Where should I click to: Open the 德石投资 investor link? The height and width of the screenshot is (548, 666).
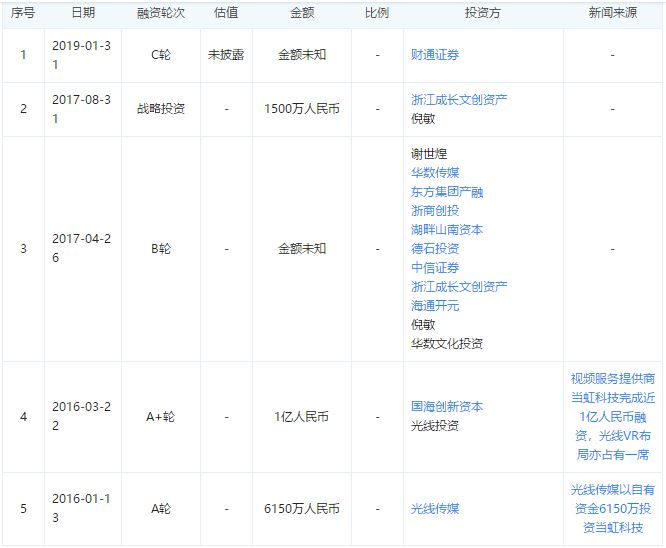tap(435, 249)
